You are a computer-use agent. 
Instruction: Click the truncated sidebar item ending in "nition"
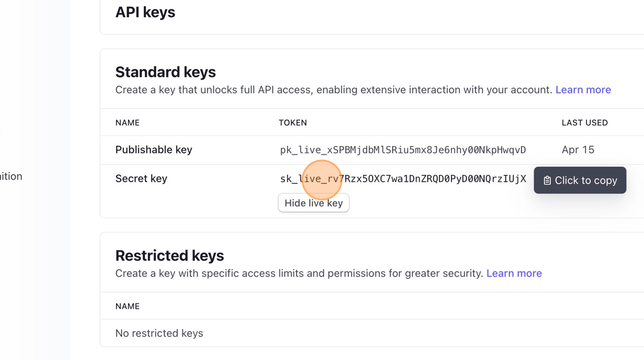(x=11, y=177)
